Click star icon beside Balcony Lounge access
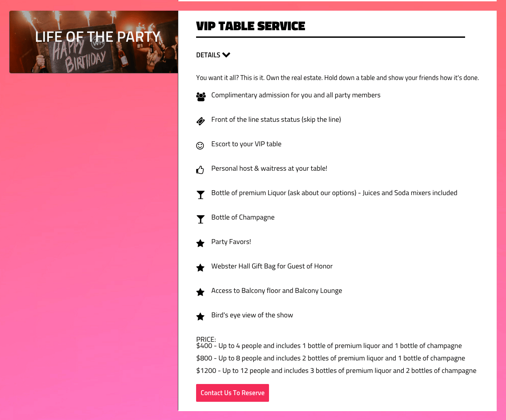 [x=201, y=292]
